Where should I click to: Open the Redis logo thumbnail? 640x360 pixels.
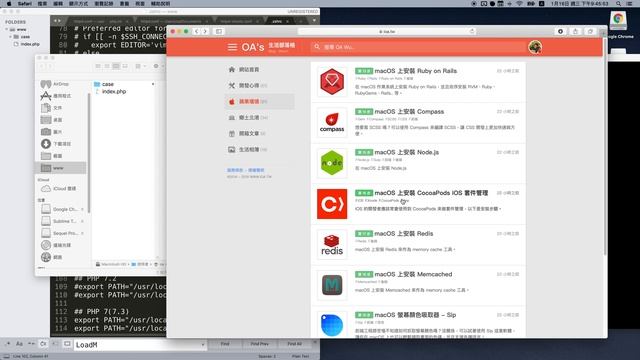coord(332,244)
